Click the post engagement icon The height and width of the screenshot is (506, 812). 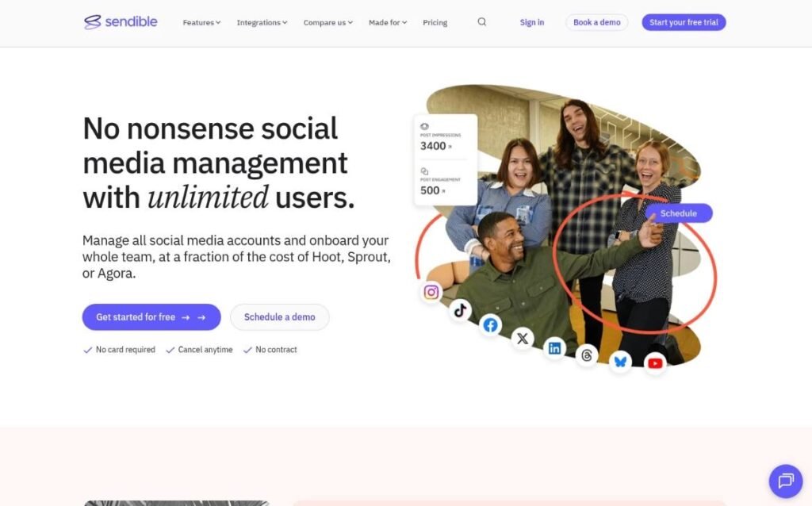(x=424, y=171)
